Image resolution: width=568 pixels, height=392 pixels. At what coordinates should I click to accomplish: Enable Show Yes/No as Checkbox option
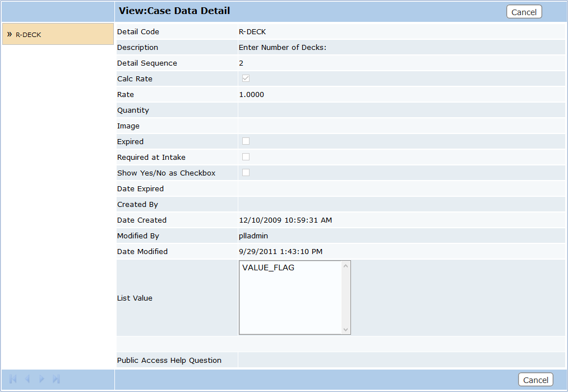pos(246,173)
